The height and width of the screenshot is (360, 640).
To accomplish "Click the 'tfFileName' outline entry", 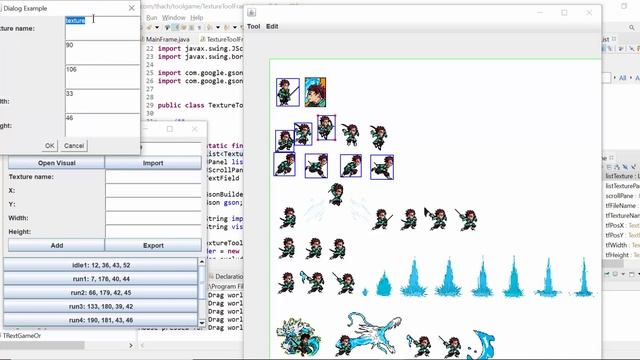I will (x=621, y=205).
